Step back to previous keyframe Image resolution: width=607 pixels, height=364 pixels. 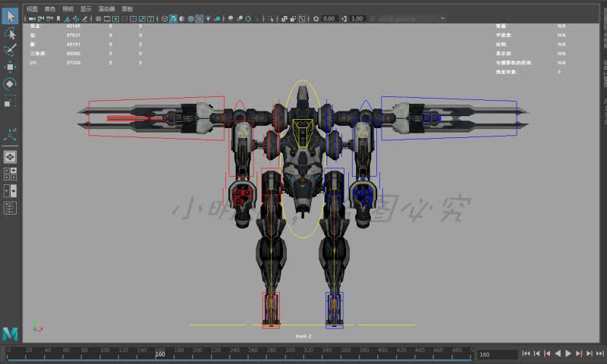coord(547,353)
